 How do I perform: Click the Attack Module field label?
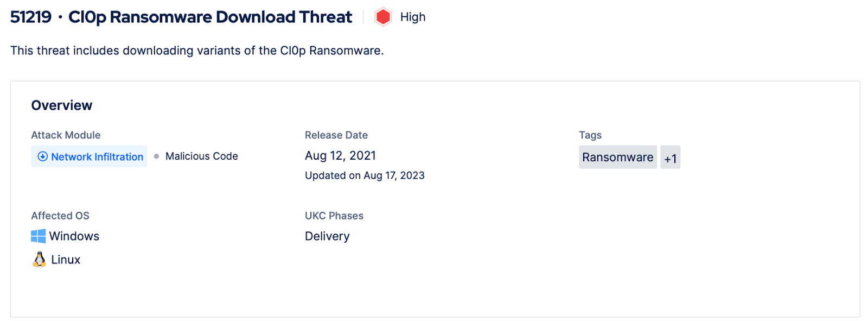[66, 135]
